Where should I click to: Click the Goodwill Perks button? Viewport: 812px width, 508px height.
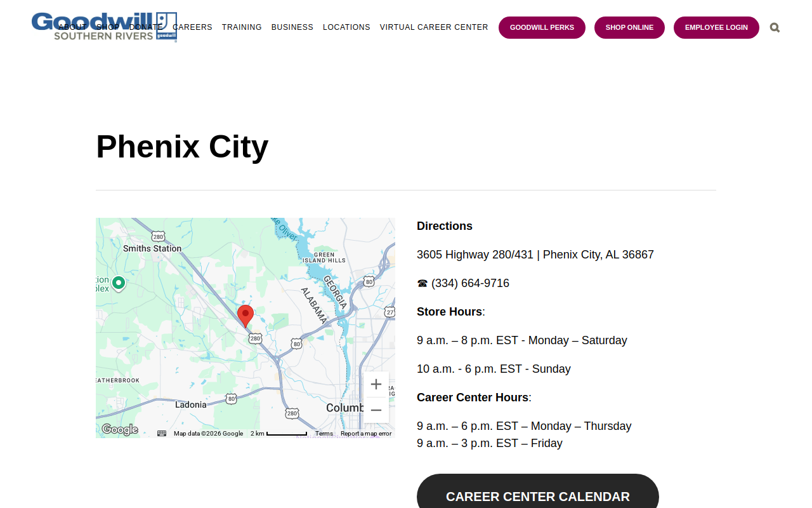542,27
